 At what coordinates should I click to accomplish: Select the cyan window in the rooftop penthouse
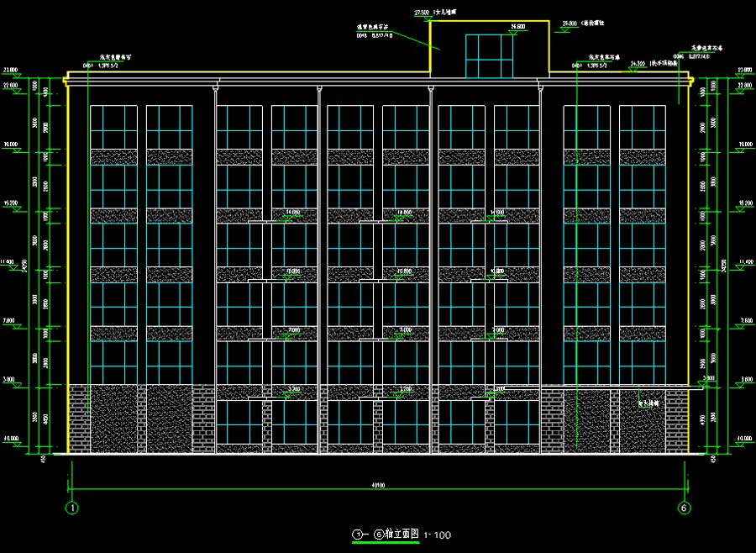tap(489, 55)
